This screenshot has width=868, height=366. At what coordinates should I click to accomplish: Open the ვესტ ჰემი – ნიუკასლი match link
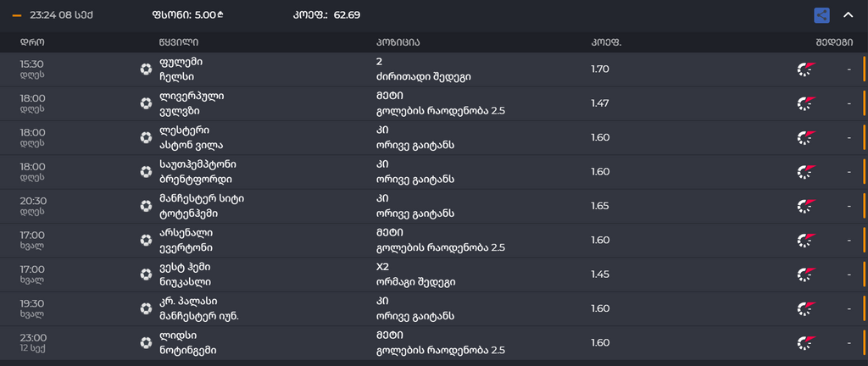186,274
